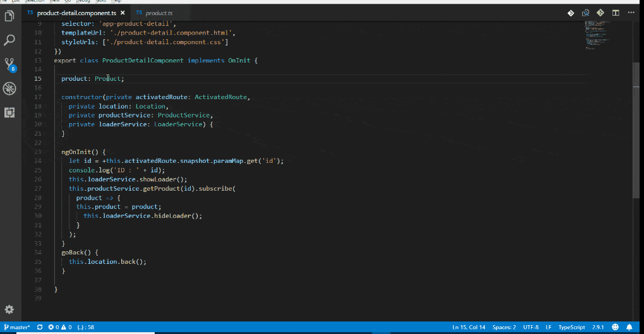The image size is (644, 334).
Task: Click 'hideLoader()' call on line 30
Action: (176, 216)
